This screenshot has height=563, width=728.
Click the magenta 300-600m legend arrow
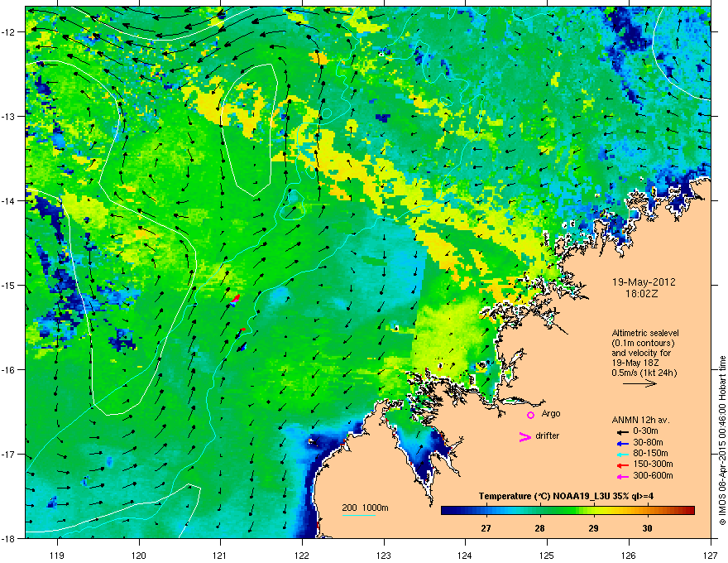[622, 476]
